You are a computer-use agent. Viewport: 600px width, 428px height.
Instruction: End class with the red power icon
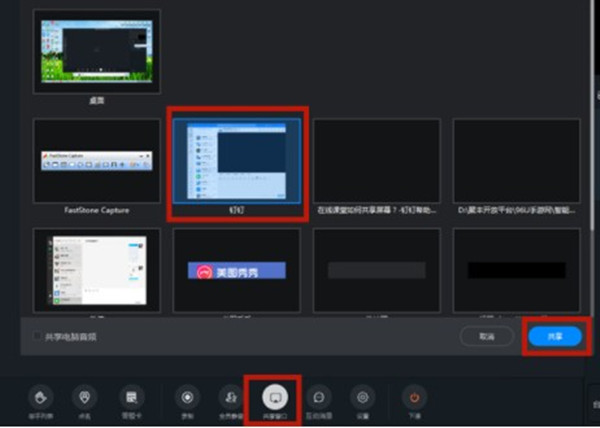point(413,397)
